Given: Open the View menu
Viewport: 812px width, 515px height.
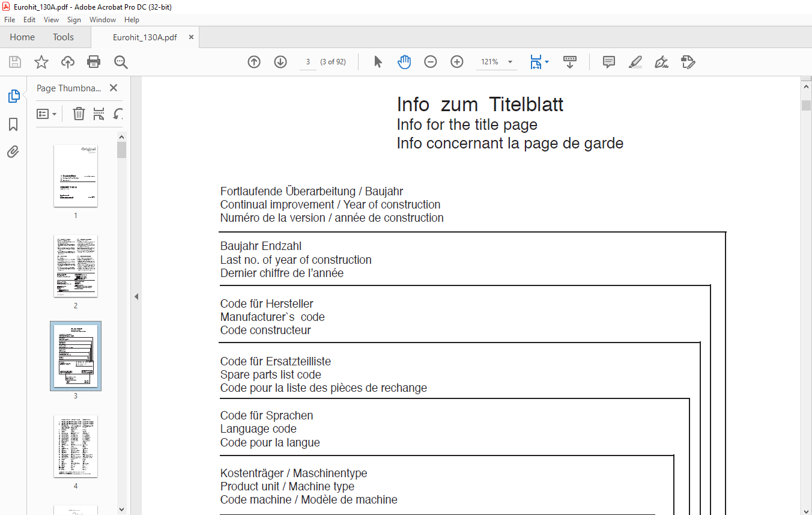Looking at the screenshot, I should click(x=51, y=20).
